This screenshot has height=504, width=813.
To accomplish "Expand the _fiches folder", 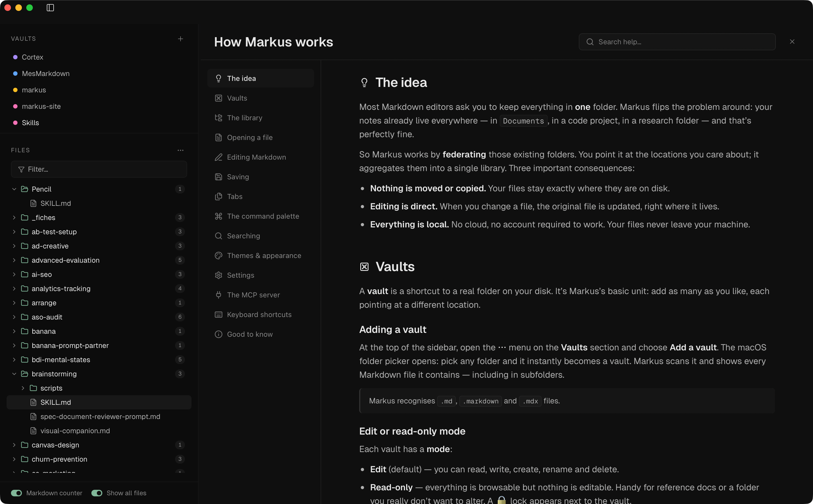I will (14, 217).
